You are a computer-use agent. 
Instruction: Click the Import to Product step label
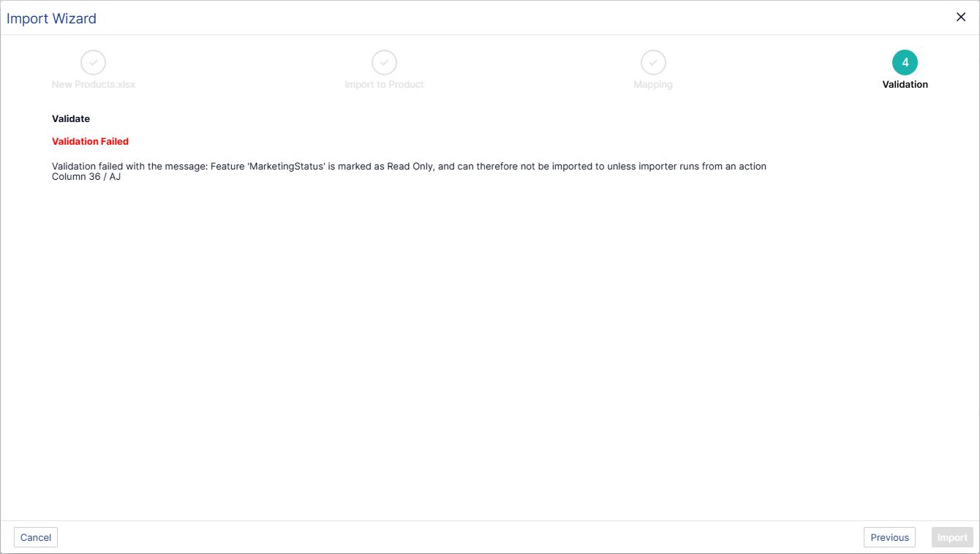(384, 85)
